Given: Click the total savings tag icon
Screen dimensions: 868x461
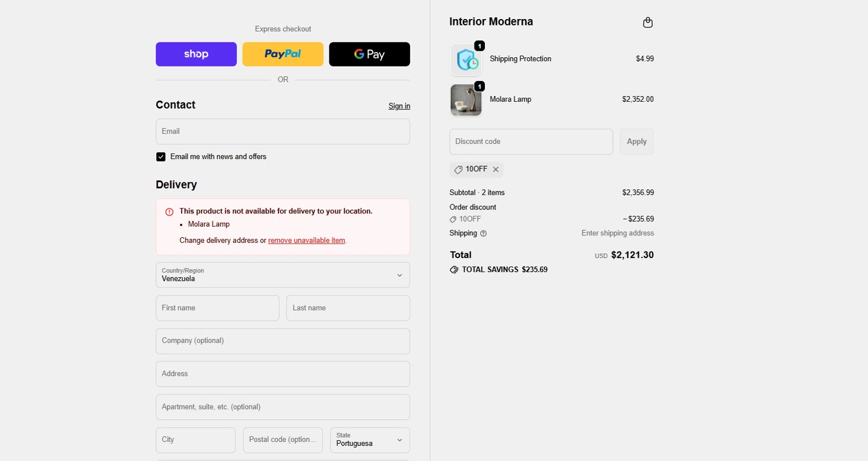Looking at the screenshot, I should 454,270.
